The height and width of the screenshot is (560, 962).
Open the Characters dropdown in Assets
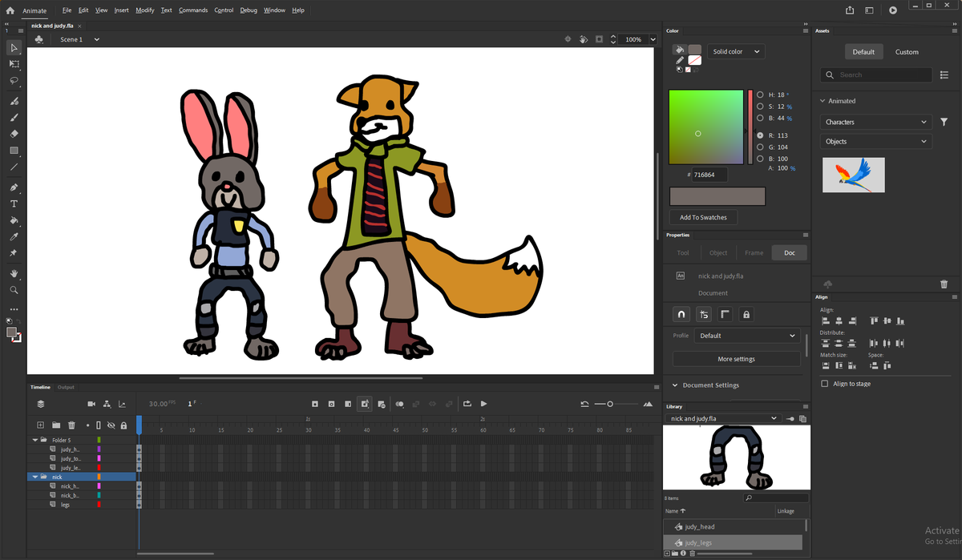[x=876, y=122]
